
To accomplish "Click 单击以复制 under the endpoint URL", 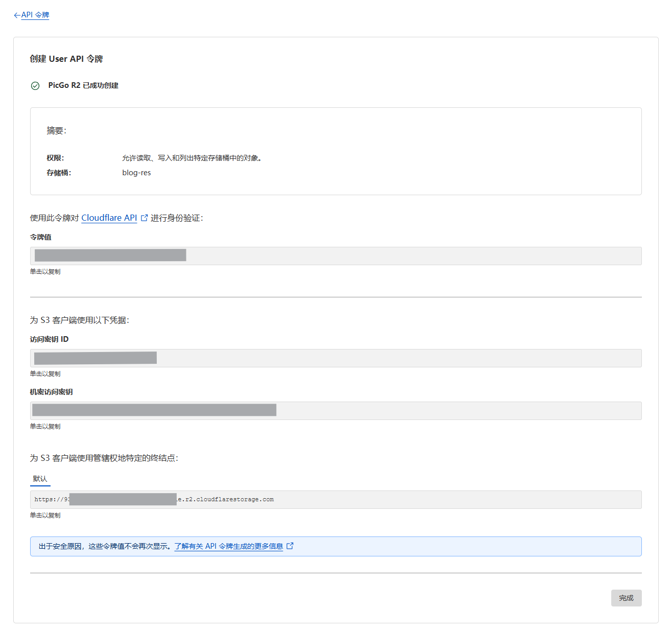I will pyautogui.click(x=45, y=516).
